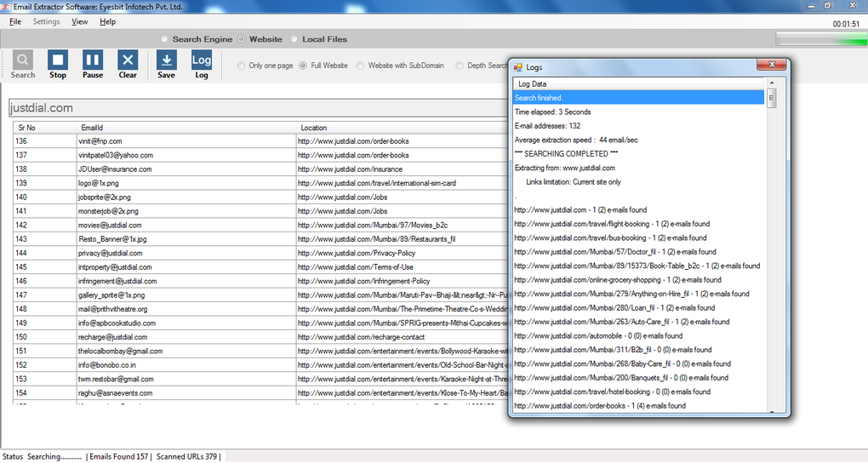868x463 pixels.
Task: Click 'Scanned URLs 379' in status bar
Action: pos(186,456)
